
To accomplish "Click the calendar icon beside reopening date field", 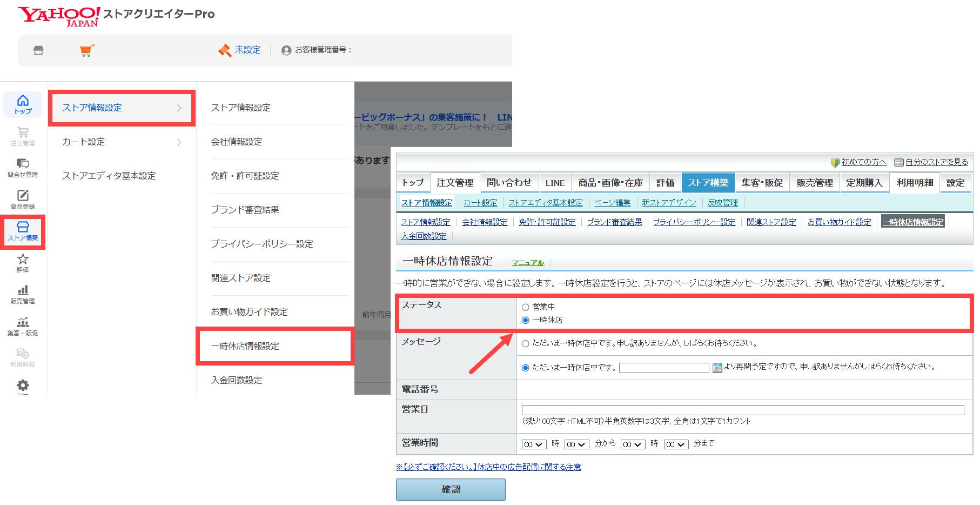I will click(717, 368).
